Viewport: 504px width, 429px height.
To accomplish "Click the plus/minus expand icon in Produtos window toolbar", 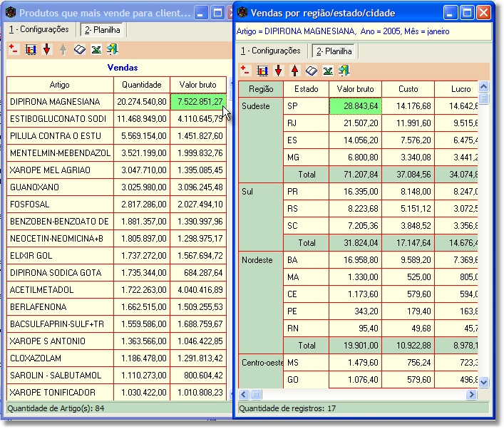I will pos(14,49).
